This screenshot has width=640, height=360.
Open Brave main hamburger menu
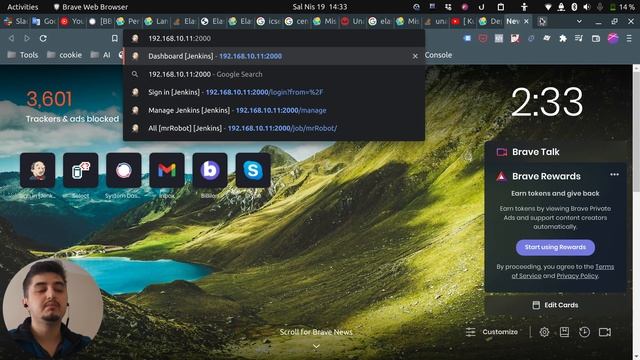pos(629,38)
